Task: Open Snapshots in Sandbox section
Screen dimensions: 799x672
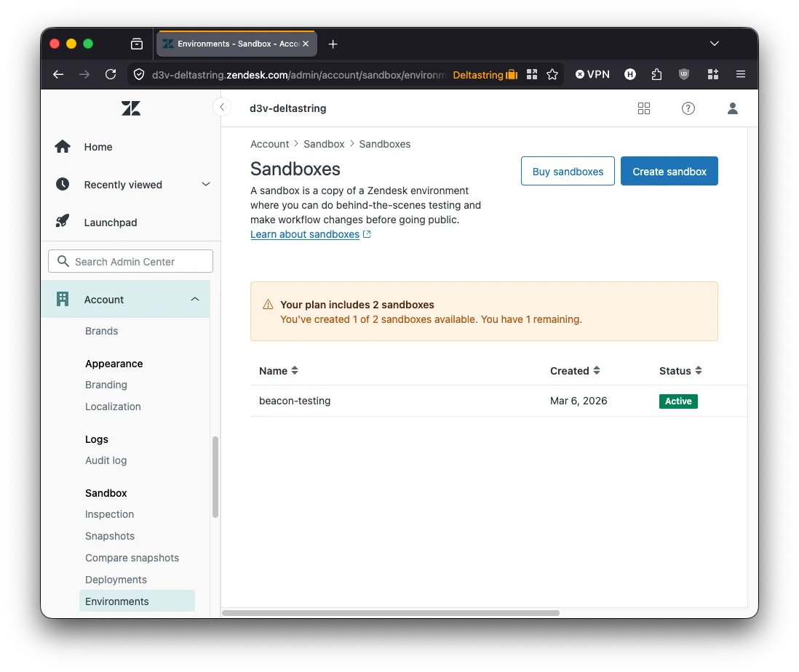Action: (110, 536)
